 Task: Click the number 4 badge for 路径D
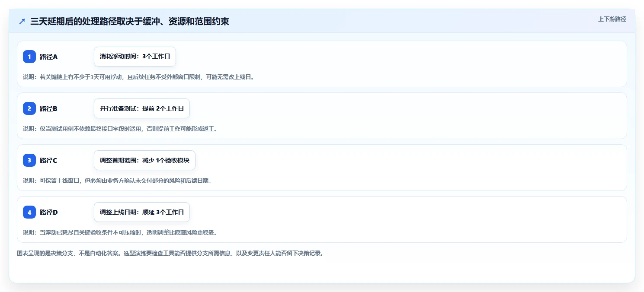pos(29,212)
